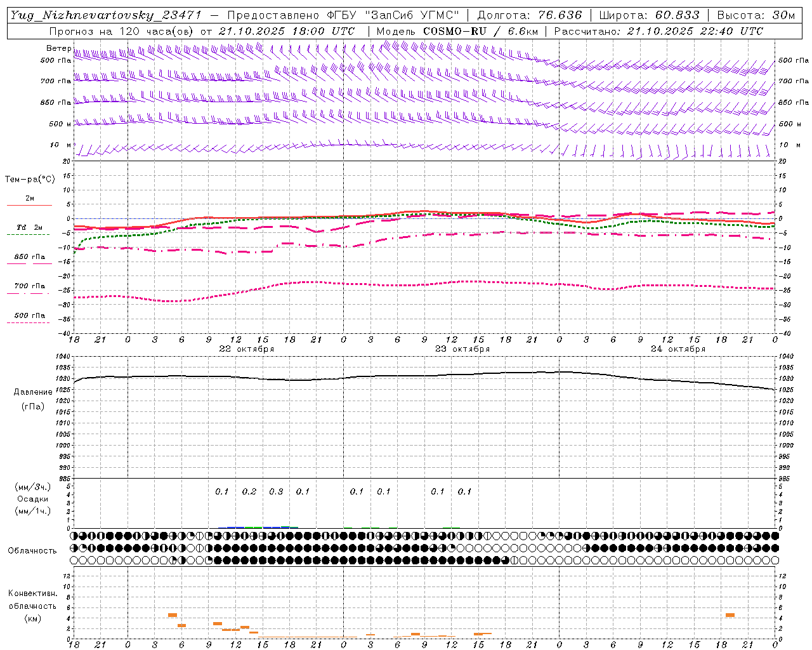Click the Высота: 30м header field
This screenshot has width=812, height=650.
click(x=756, y=15)
